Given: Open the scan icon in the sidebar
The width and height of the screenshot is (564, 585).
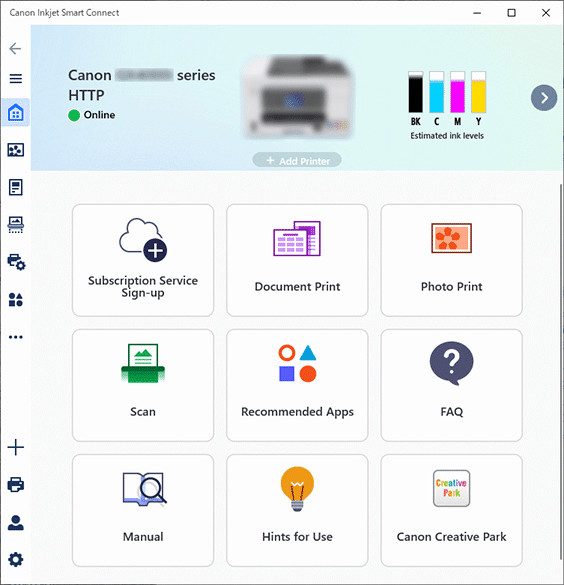Looking at the screenshot, I should coord(16,225).
